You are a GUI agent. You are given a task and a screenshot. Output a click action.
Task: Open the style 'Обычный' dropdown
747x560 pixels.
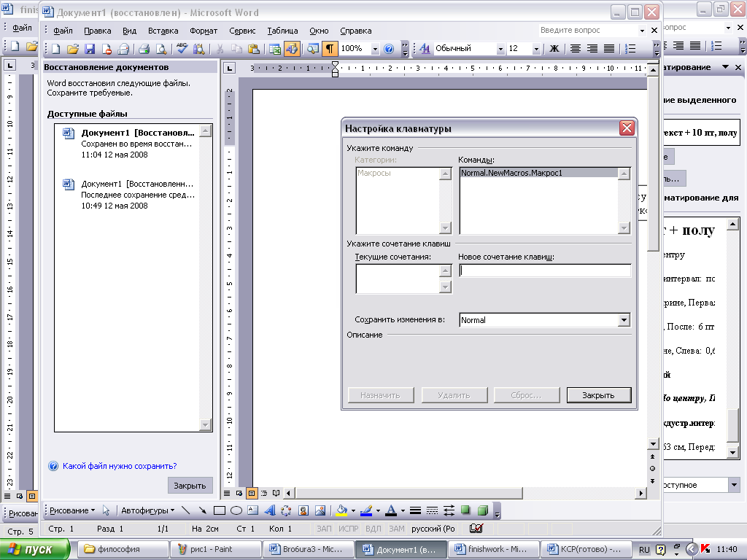pyautogui.click(x=500, y=49)
